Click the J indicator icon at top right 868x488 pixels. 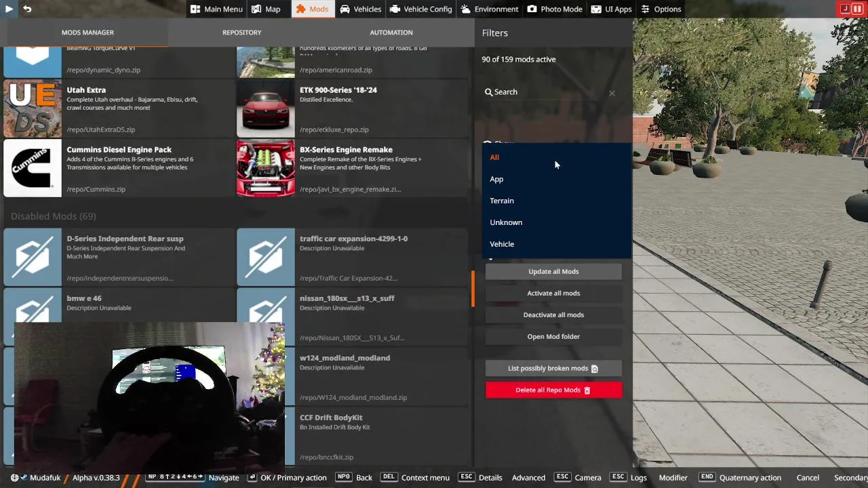[x=845, y=9]
